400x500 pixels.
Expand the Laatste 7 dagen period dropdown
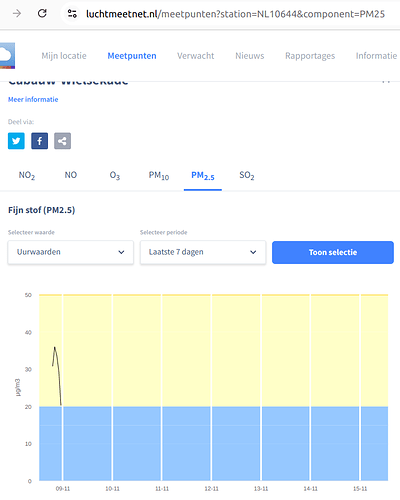[203, 252]
